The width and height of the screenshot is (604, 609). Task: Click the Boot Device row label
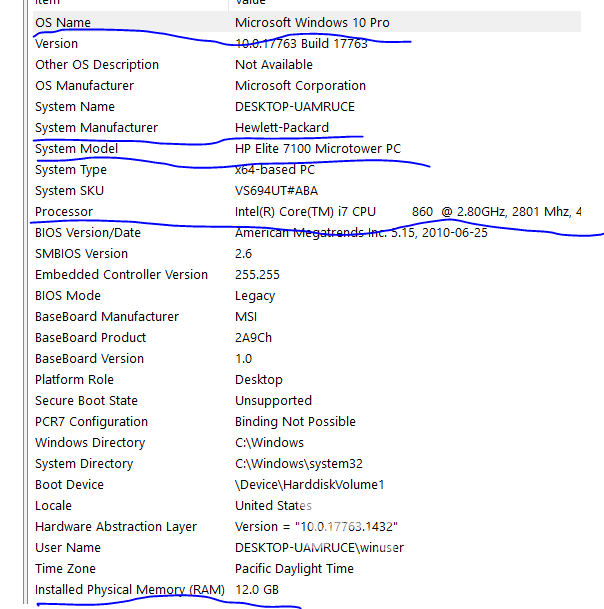(x=69, y=484)
